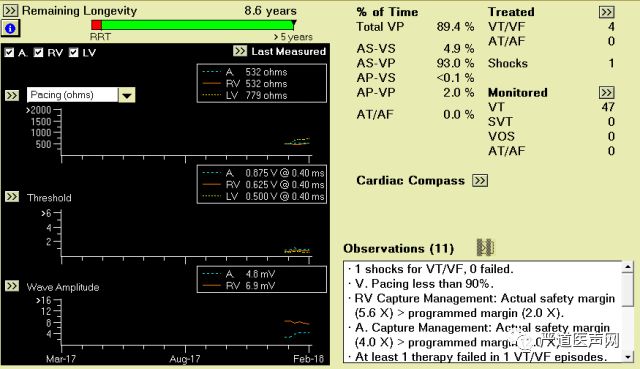
Task: Click Shocks count 1
Action: [611, 63]
